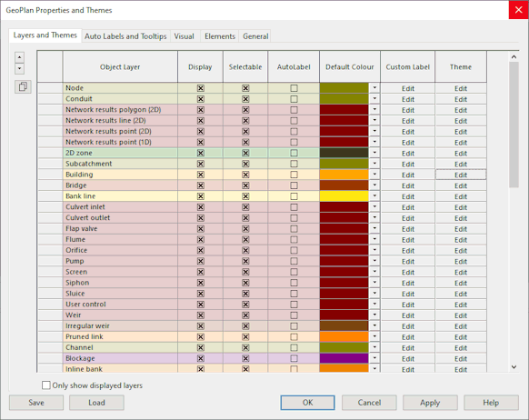The height and width of the screenshot is (420, 529).
Task: Open colour dropdown for Node
Action: [x=374, y=88]
